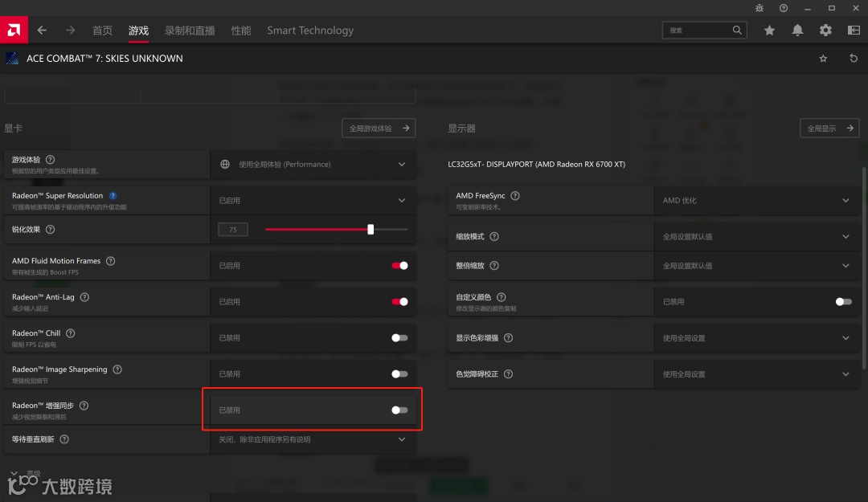Click the bug report icon
Viewport: 868px width, 502px height.
[x=759, y=8]
